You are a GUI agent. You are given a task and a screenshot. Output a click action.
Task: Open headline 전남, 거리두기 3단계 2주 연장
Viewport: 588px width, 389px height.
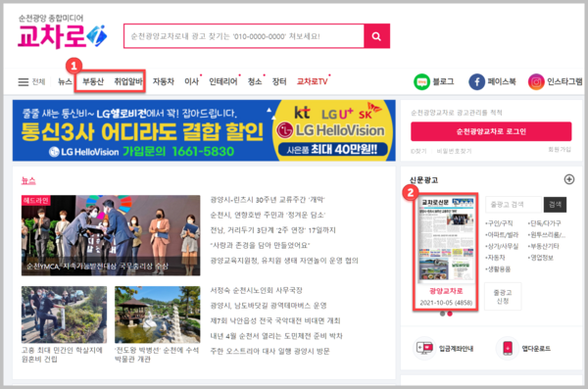[272, 230]
